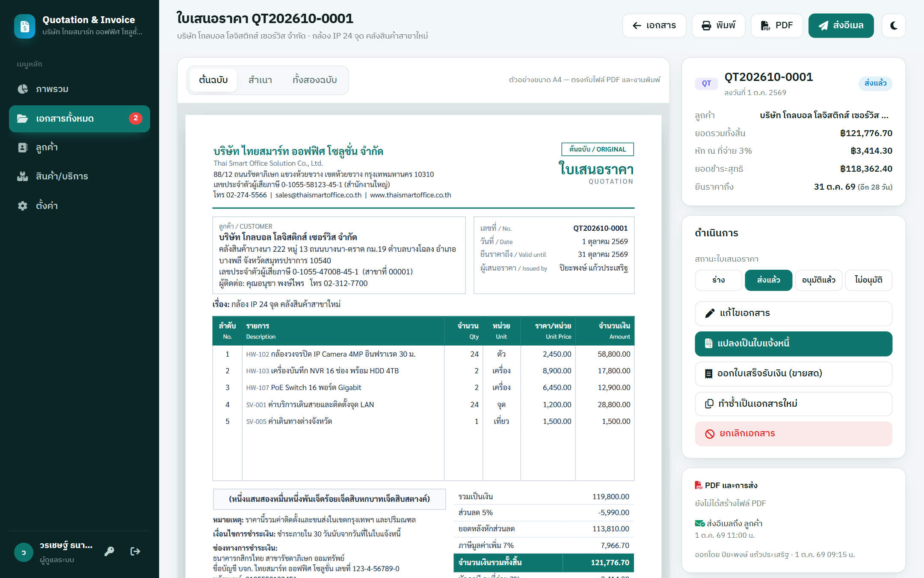Click the grand total 121,776.70 row

point(544,563)
